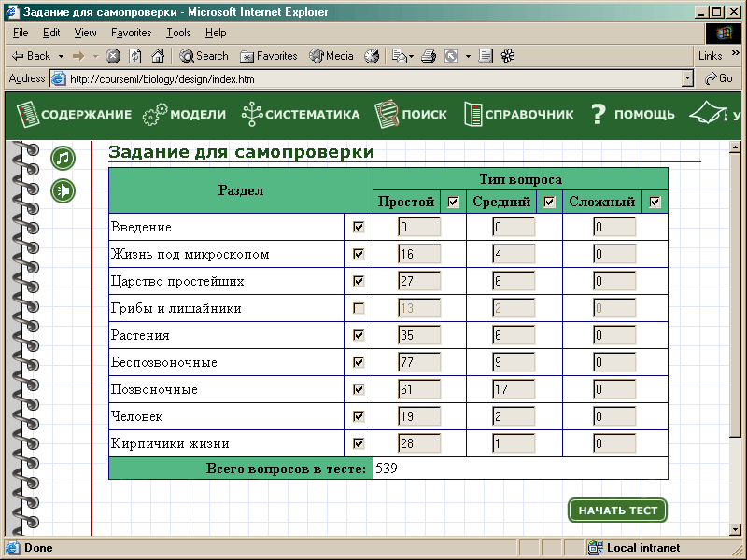Enable the Грибы и лишайники checkbox
Viewport: 747px width, 560px height.
[359, 308]
